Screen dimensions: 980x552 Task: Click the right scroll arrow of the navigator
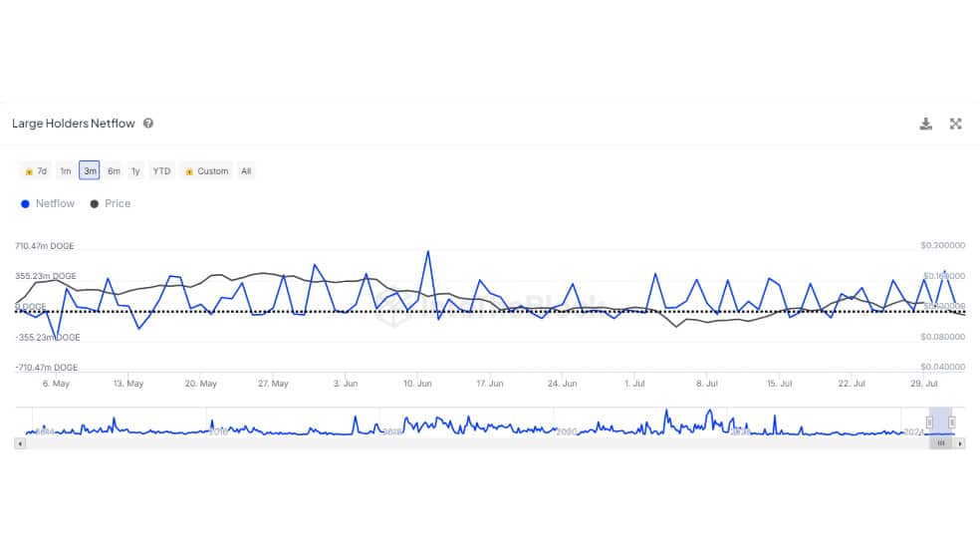tap(961, 443)
